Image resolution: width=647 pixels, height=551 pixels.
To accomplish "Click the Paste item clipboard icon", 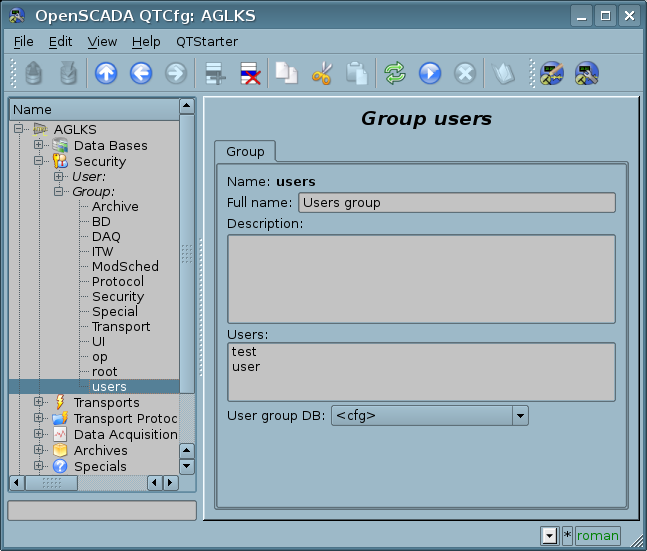I will click(357, 73).
